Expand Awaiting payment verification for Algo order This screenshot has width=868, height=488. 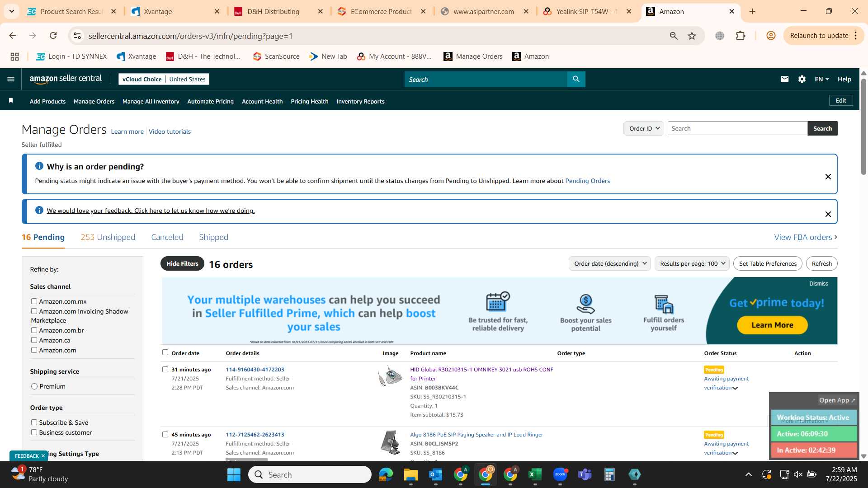point(735,453)
